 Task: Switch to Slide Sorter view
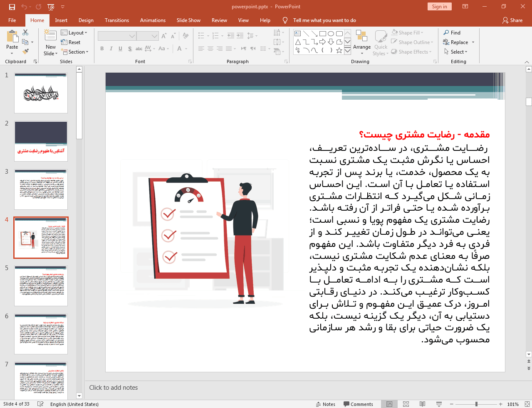point(406,404)
